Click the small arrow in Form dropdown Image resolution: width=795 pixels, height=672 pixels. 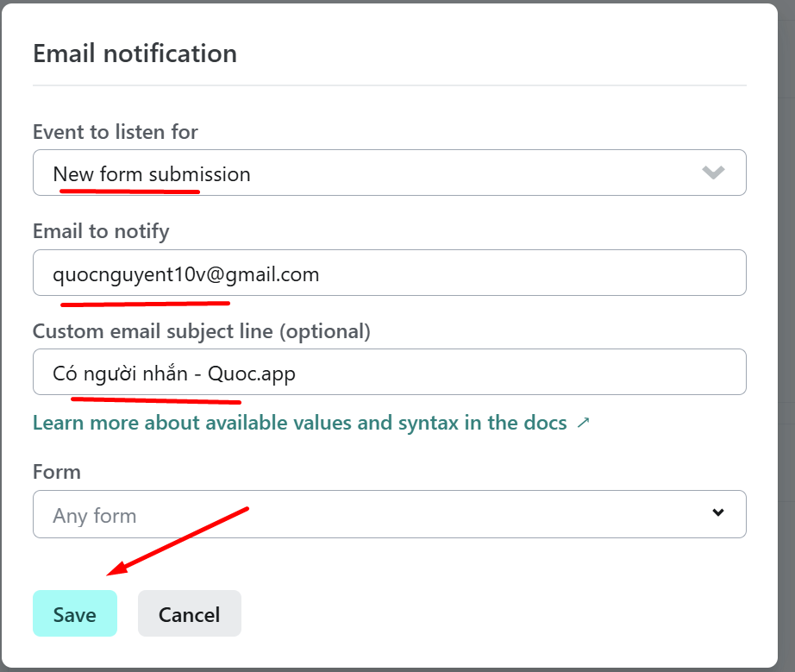pyautogui.click(x=718, y=512)
